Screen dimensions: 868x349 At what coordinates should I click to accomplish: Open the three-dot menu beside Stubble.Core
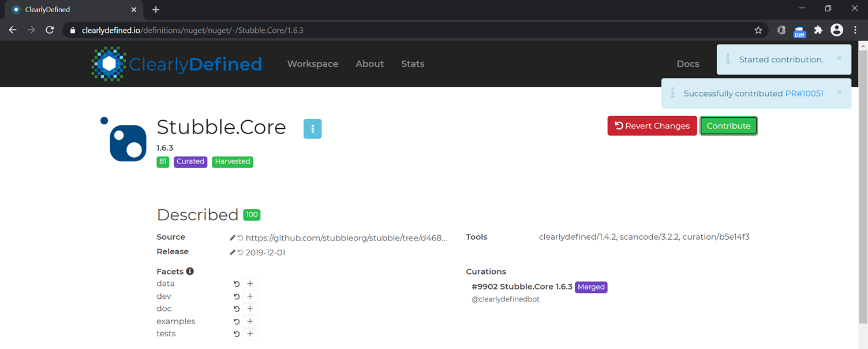click(312, 129)
